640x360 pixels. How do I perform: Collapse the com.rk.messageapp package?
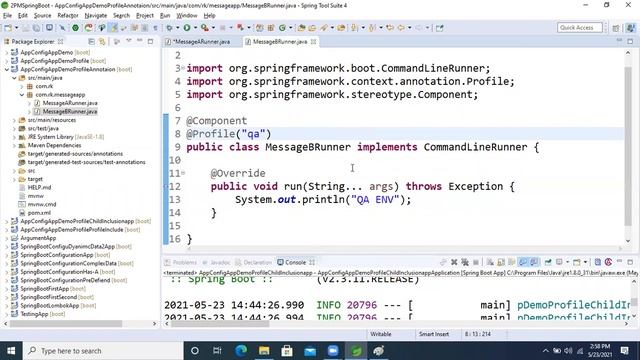click(22, 95)
